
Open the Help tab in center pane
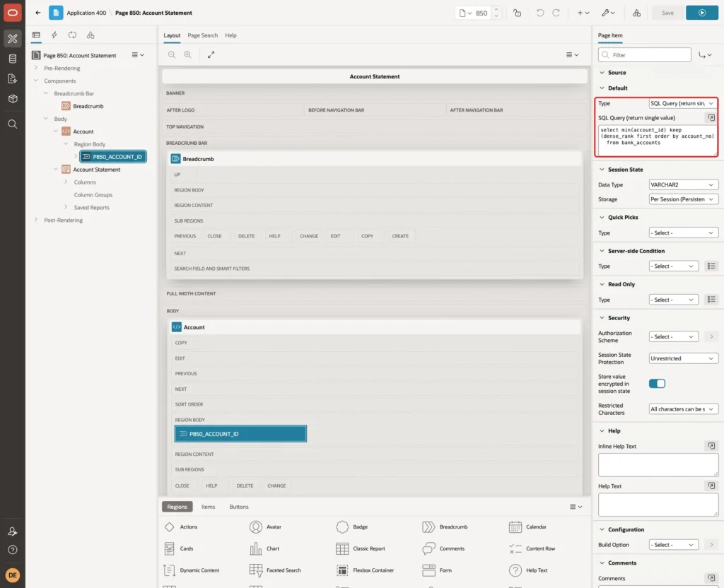[x=231, y=35]
